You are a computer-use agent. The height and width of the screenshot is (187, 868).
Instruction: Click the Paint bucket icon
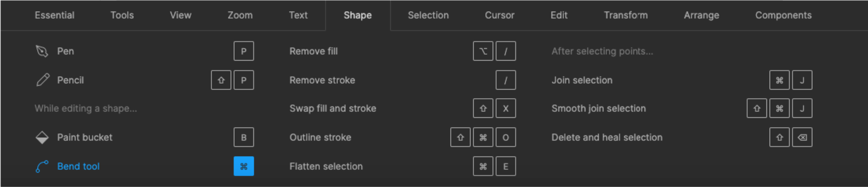click(x=42, y=137)
